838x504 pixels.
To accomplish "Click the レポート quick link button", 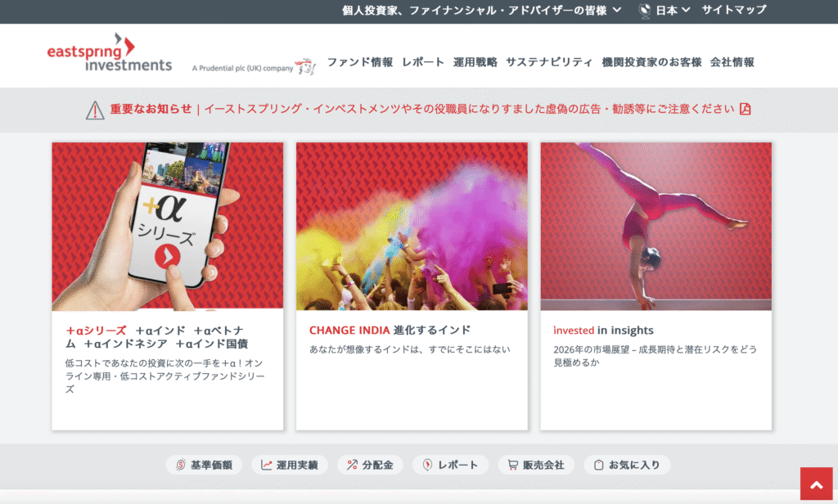I will click(x=451, y=465).
